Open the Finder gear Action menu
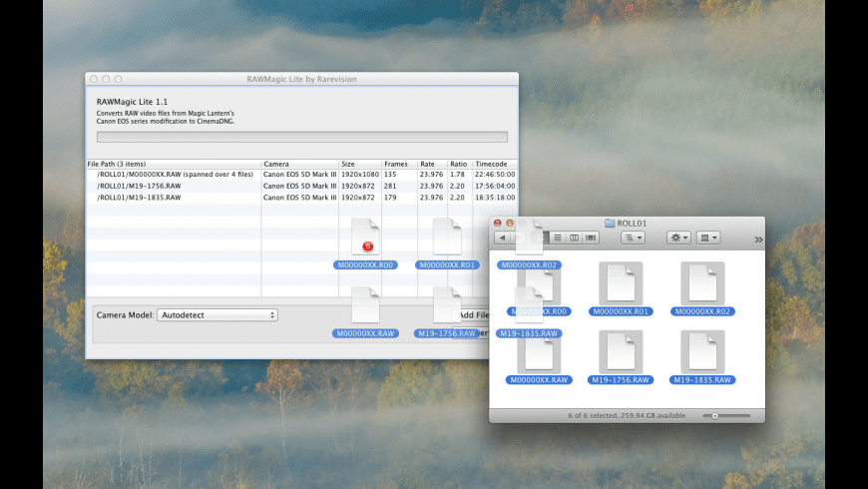This screenshot has height=489, width=868. [x=676, y=238]
